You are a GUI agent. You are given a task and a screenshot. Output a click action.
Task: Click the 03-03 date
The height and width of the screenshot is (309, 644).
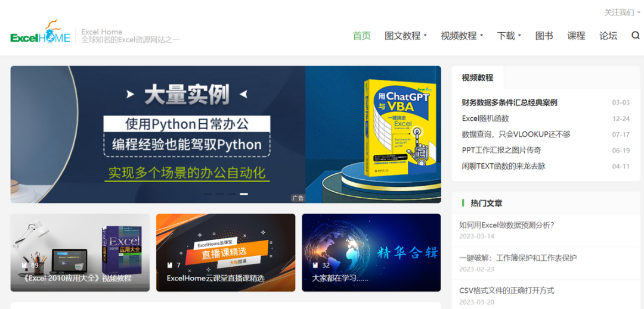[621, 102]
